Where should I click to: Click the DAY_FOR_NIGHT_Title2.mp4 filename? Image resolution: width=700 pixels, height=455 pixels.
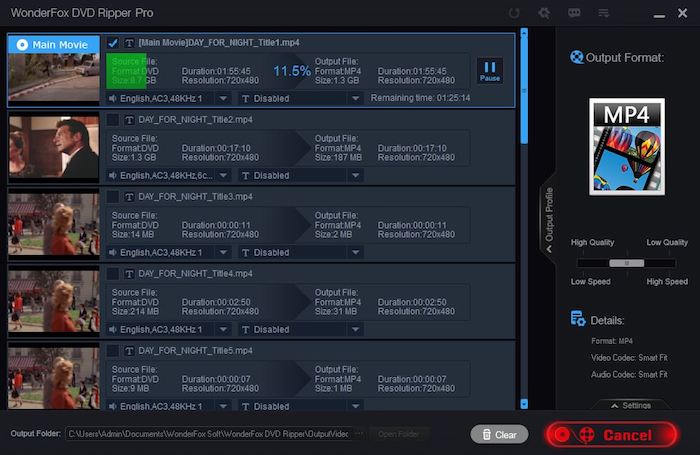click(x=196, y=120)
